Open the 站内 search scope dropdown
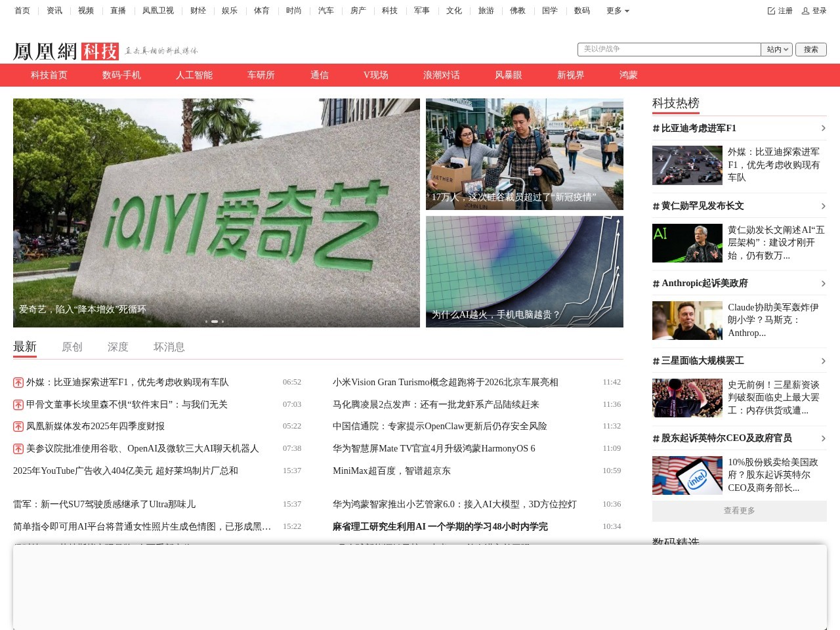 [x=776, y=49]
